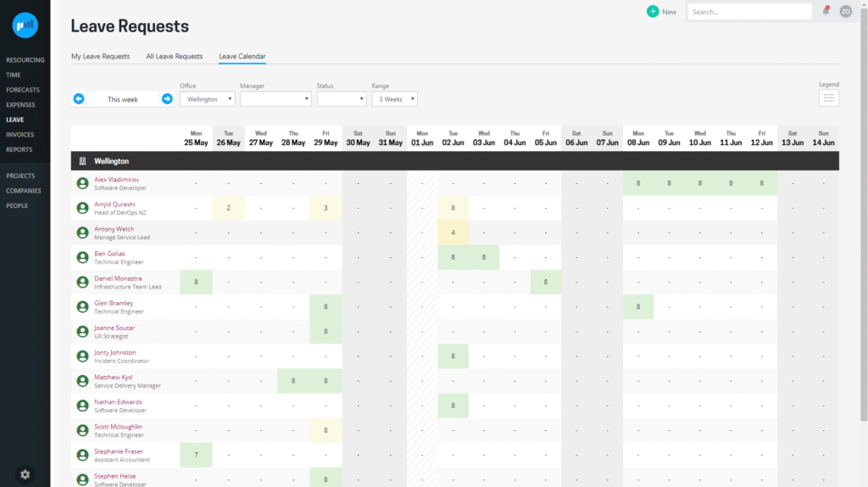The width and height of the screenshot is (868, 487).
Task: Click the Daniel Monastra name link
Action: tap(118, 278)
